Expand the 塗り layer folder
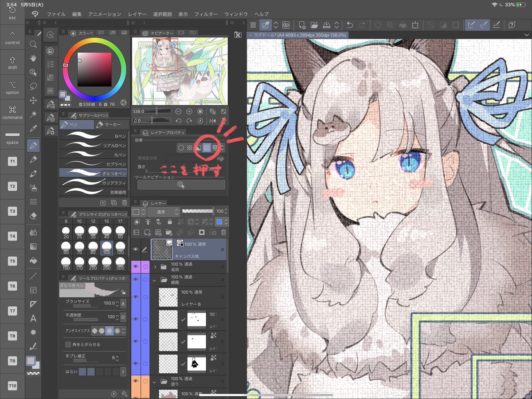This screenshot has width=532, height=399. [154, 382]
